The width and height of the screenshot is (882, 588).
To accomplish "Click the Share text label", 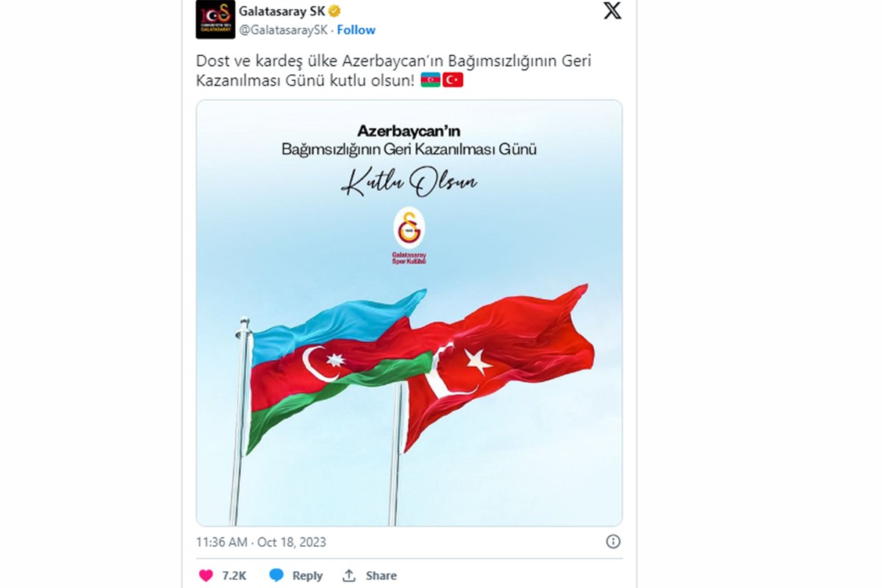I will pyautogui.click(x=381, y=576).
